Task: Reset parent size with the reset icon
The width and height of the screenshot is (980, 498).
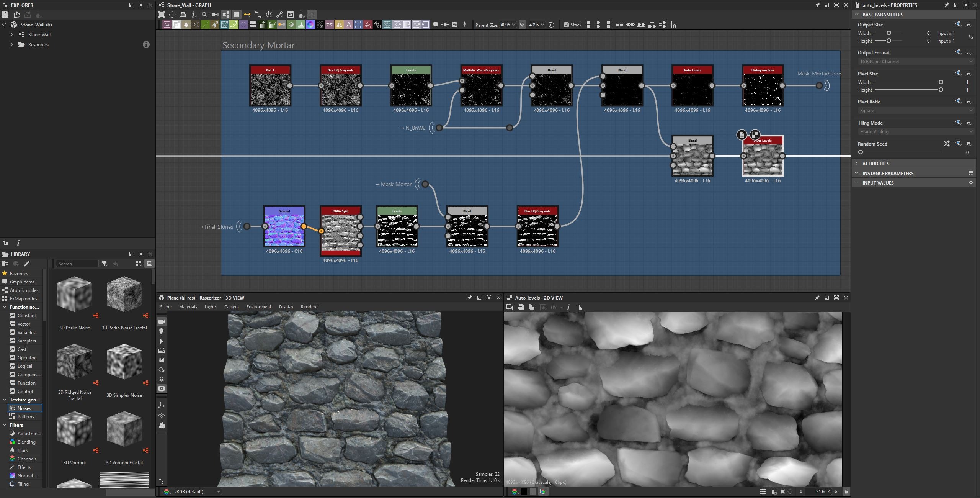Action: click(551, 25)
